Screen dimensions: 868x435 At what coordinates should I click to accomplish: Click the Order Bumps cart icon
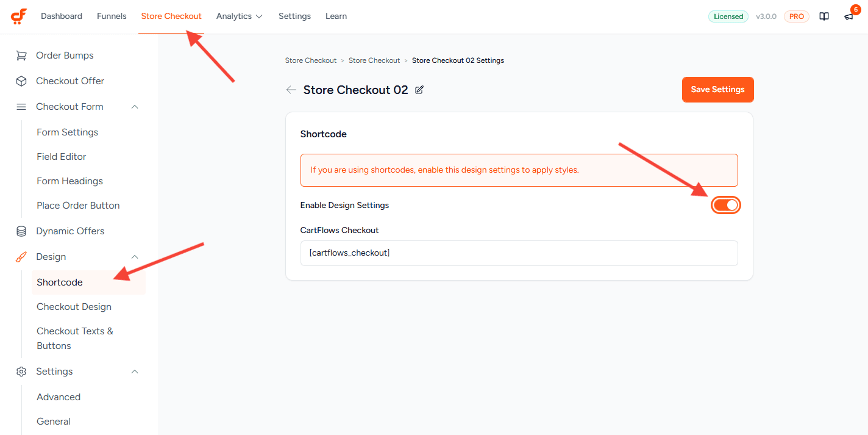click(21, 56)
